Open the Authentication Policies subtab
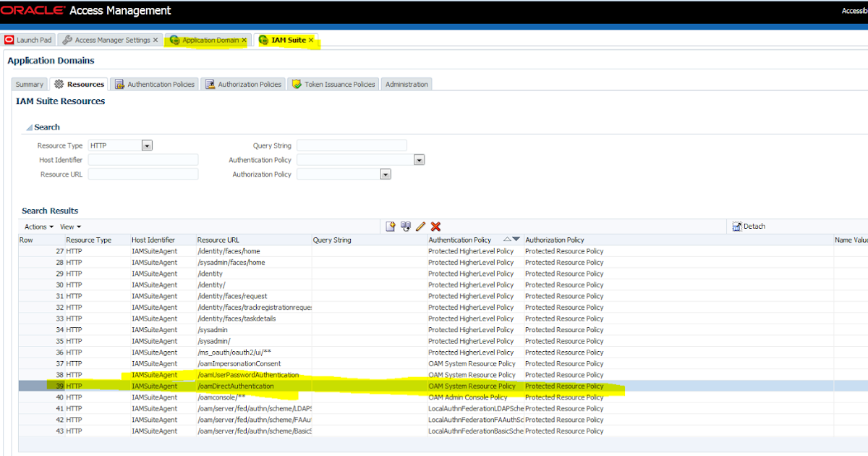Screen dimensions: 868x456 pyautogui.click(x=155, y=85)
